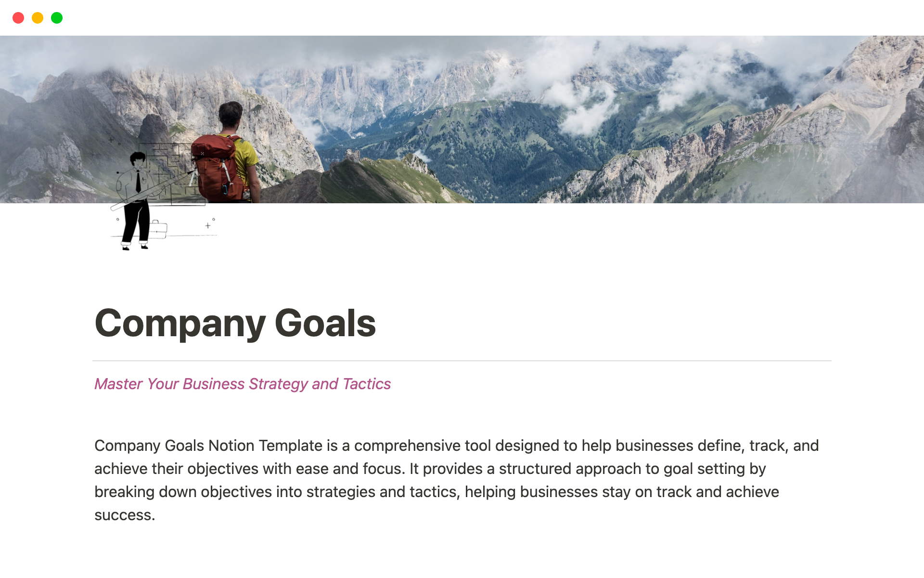
Task: Select the 'Company Goals' page title
Action: pos(235,323)
